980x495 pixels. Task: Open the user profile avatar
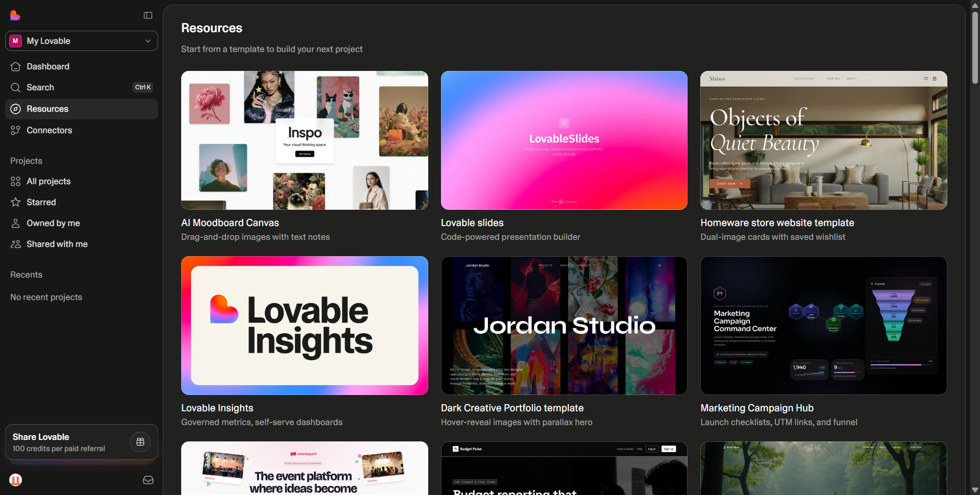point(16,480)
